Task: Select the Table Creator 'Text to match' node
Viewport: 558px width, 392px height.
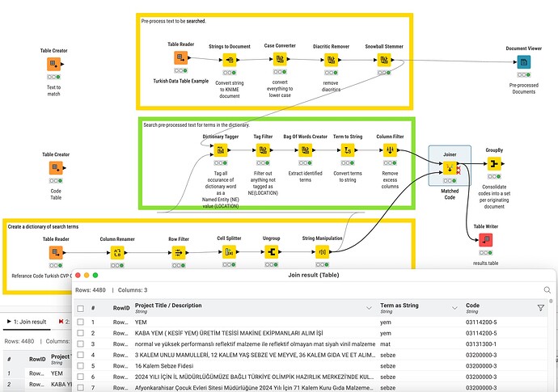Action: click(x=53, y=64)
